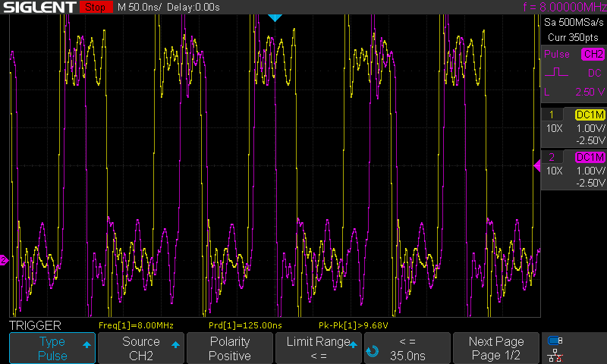Click the channel 2 ground level marker

coord(4,260)
